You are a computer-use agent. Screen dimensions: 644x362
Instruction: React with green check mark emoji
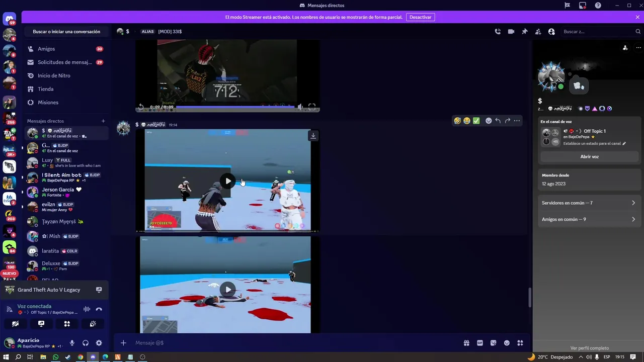(476, 121)
